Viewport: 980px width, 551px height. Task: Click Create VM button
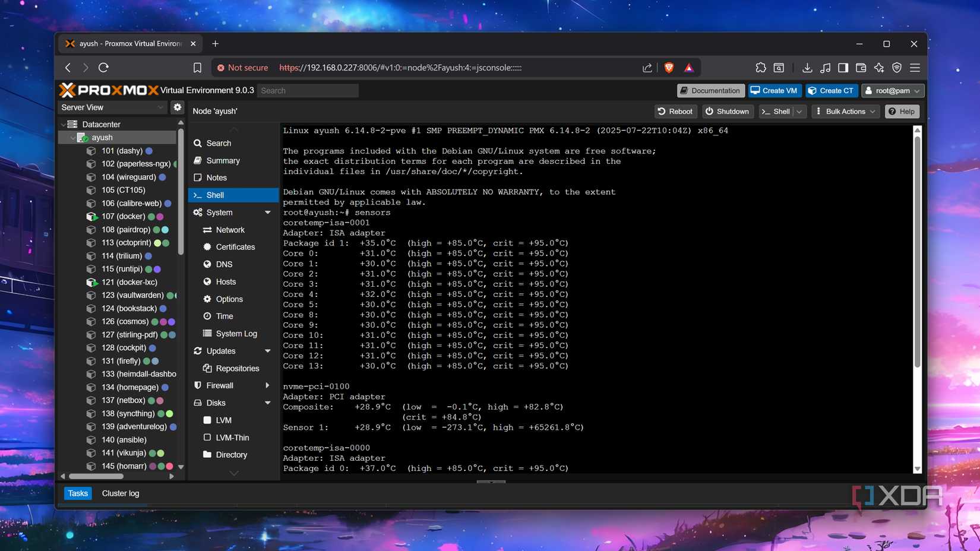click(774, 90)
